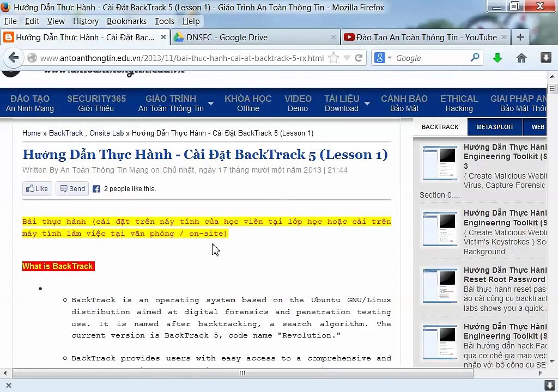
Task: Click the download icon in status bar
Action: [549, 385]
